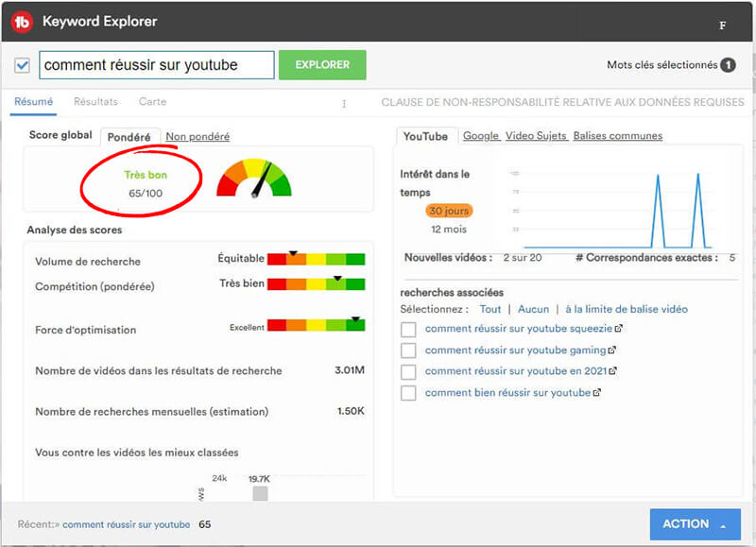The width and height of the screenshot is (756, 547).
Task: Expand the ACTION dropdown button
Action: 695,524
